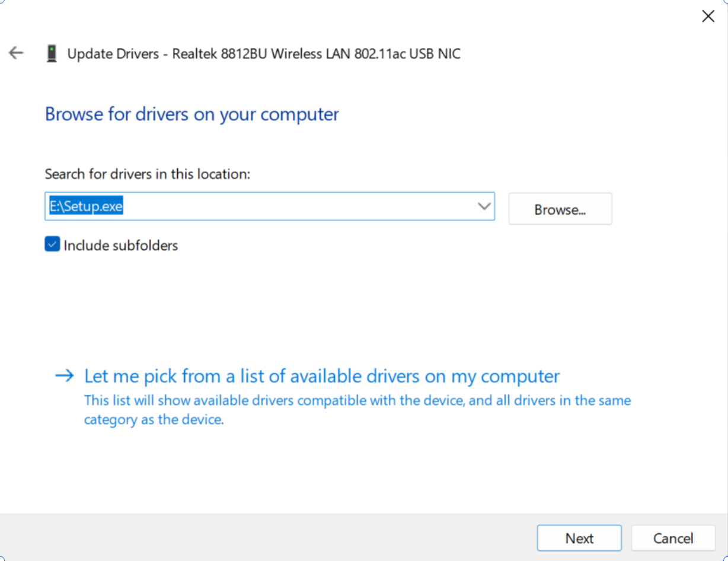Viewport: 728px width, 561px height.
Task: Click the blank title bar area beside close button
Action: tap(415, 17)
